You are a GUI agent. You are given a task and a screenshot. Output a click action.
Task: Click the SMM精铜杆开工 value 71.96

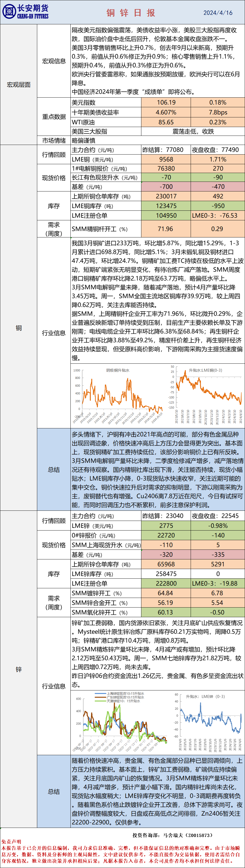[165, 229]
